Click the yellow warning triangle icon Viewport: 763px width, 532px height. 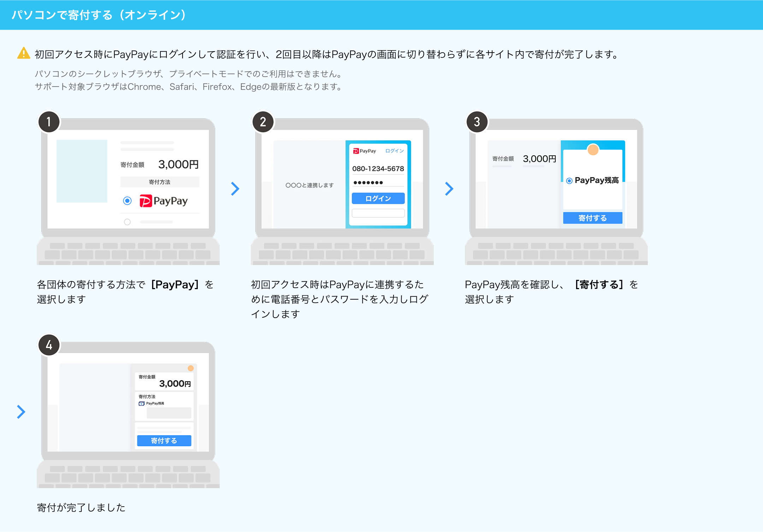point(24,53)
